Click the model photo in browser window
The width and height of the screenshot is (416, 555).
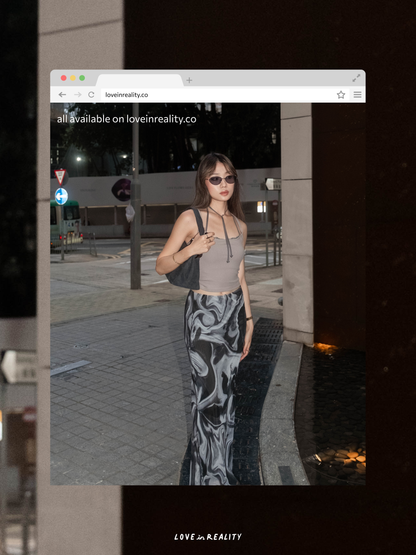[208, 294]
